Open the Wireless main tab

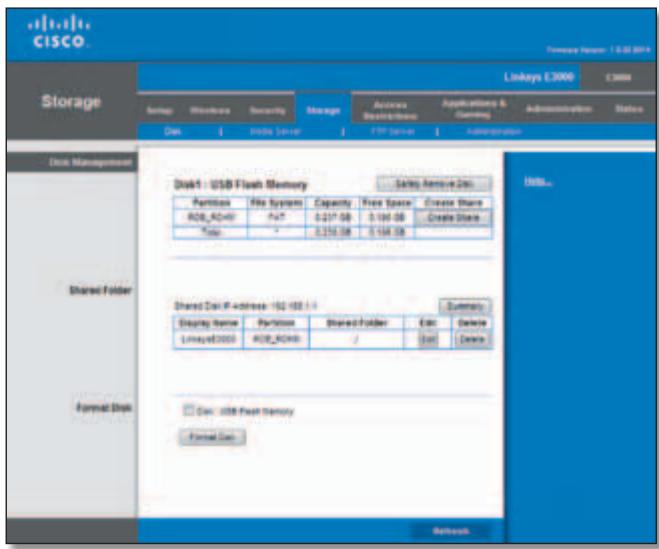pos(210,111)
